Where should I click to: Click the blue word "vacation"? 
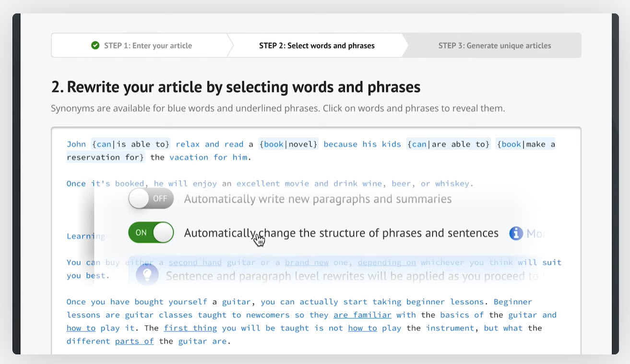(189, 157)
